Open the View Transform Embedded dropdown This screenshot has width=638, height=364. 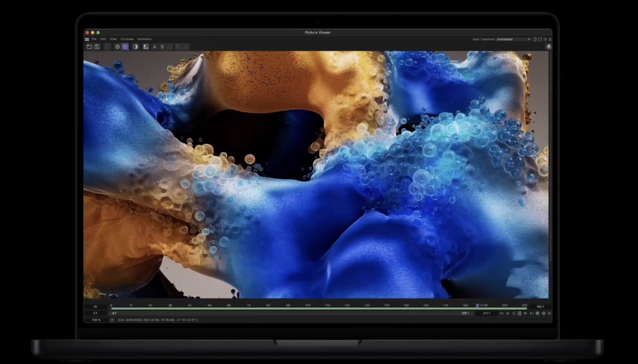(x=513, y=39)
